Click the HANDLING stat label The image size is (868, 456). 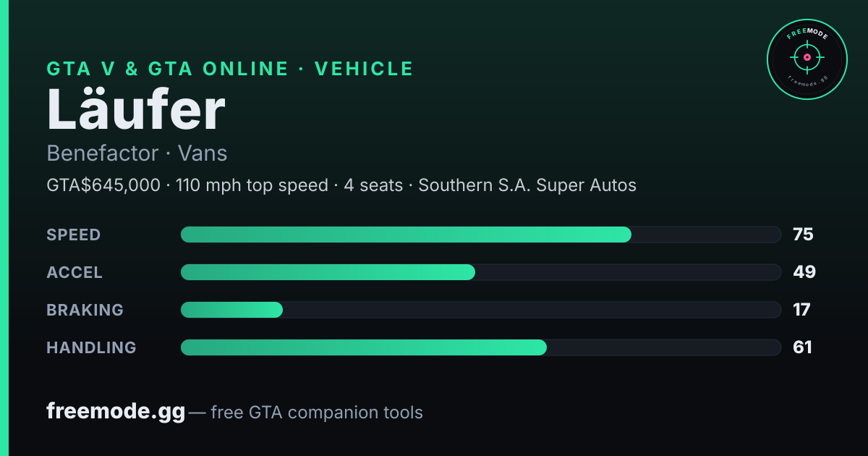(x=91, y=347)
